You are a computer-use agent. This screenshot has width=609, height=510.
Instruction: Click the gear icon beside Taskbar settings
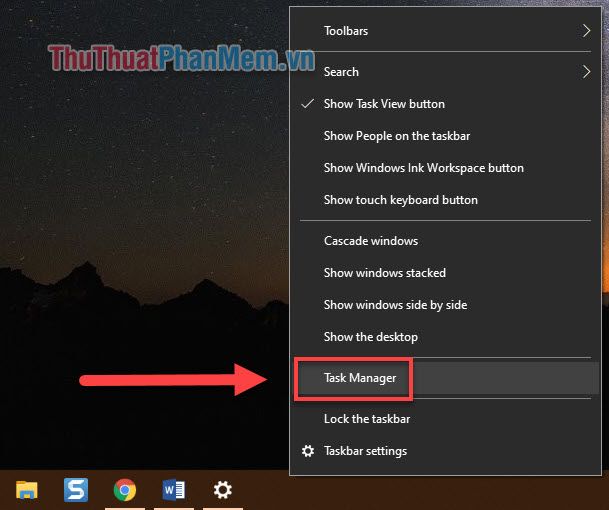coord(308,451)
